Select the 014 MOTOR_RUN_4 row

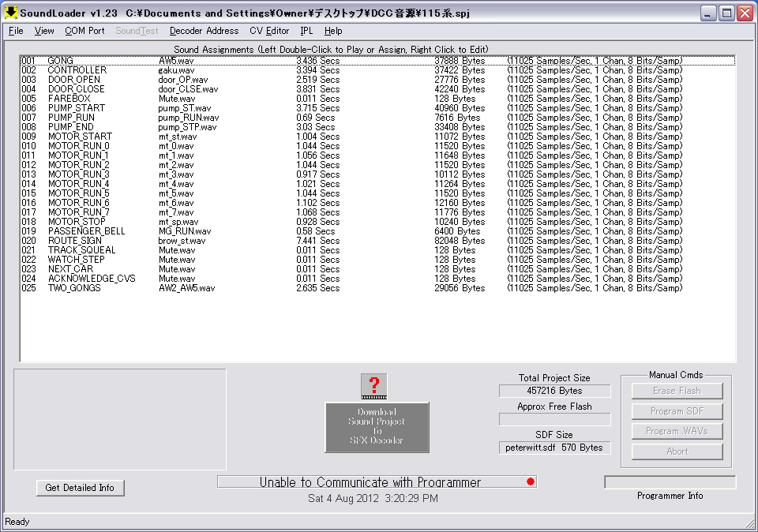377,184
